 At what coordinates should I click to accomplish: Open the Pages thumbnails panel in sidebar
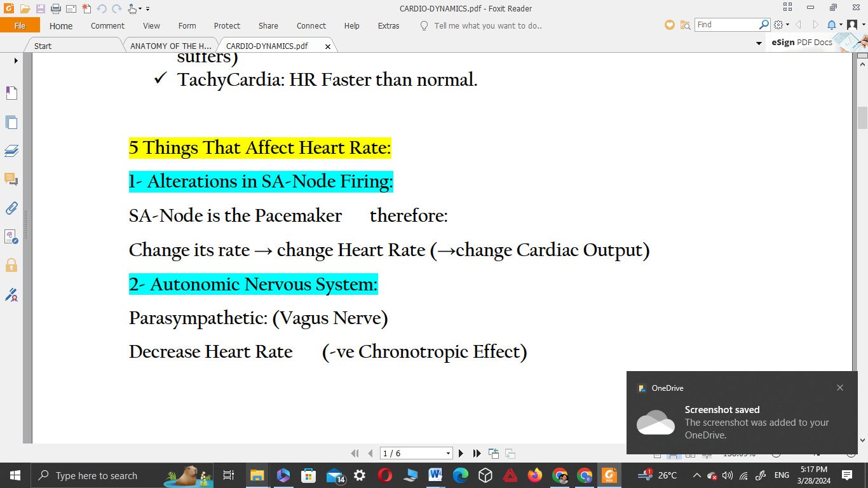[11, 122]
